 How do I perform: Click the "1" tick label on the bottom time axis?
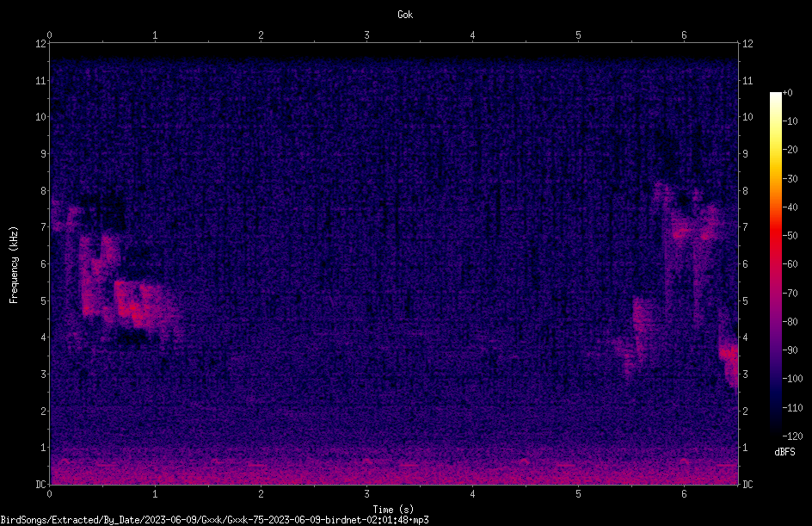click(155, 494)
